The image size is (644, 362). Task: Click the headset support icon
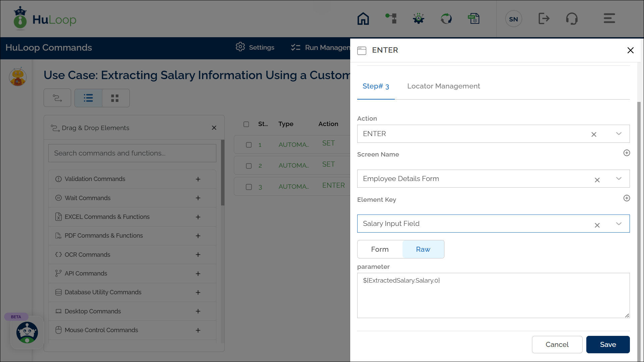572,19
